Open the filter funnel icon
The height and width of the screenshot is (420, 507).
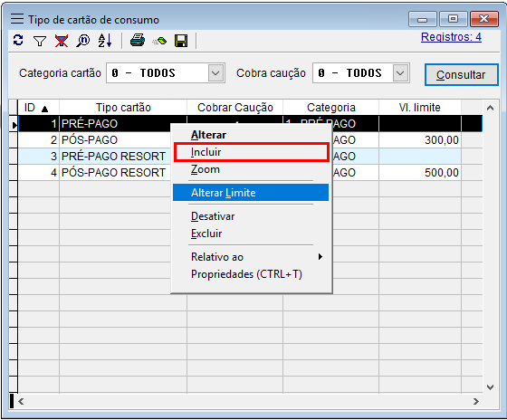click(x=40, y=41)
